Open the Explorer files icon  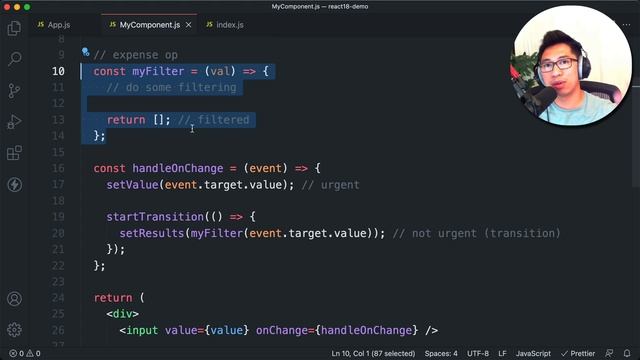(14, 28)
